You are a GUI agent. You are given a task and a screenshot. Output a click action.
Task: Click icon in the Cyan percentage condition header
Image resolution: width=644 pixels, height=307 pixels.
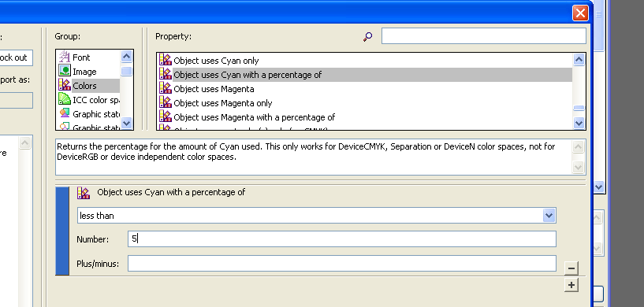pos(84,193)
